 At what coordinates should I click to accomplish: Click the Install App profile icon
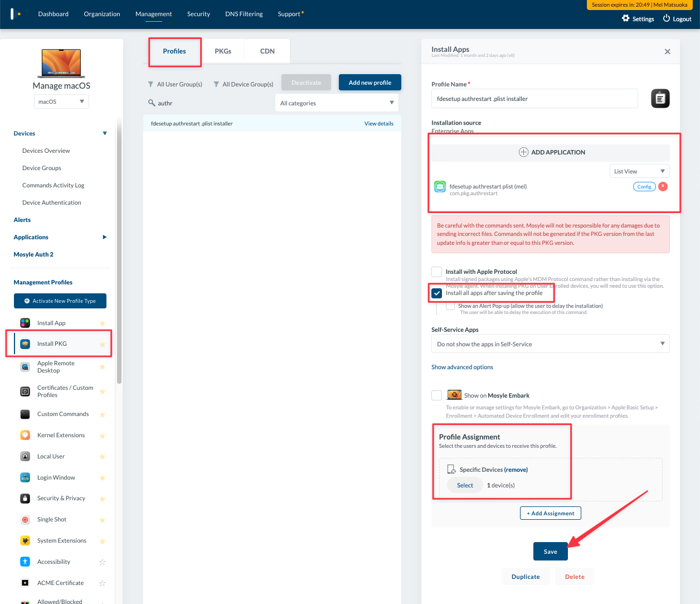25,323
